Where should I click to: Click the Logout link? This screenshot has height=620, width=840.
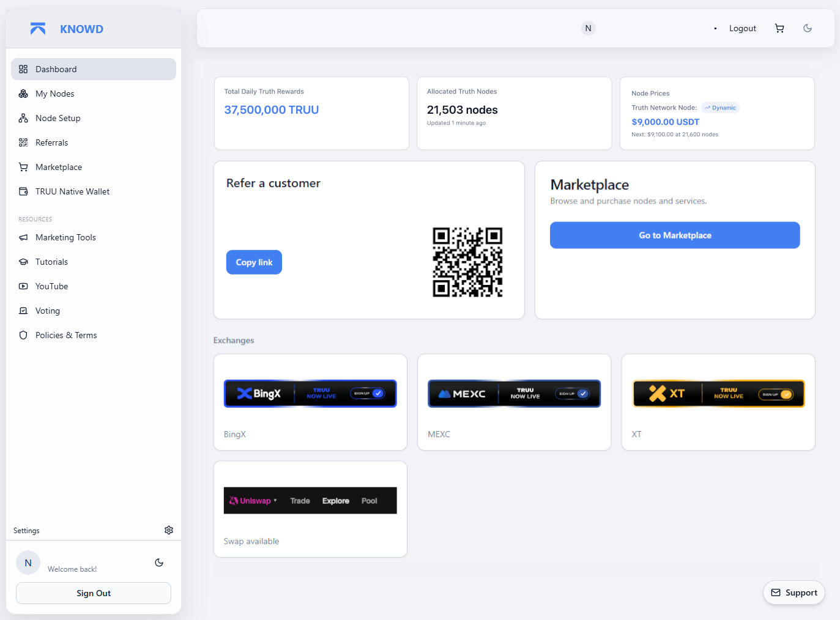pyautogui.click(x=742, y=28)
